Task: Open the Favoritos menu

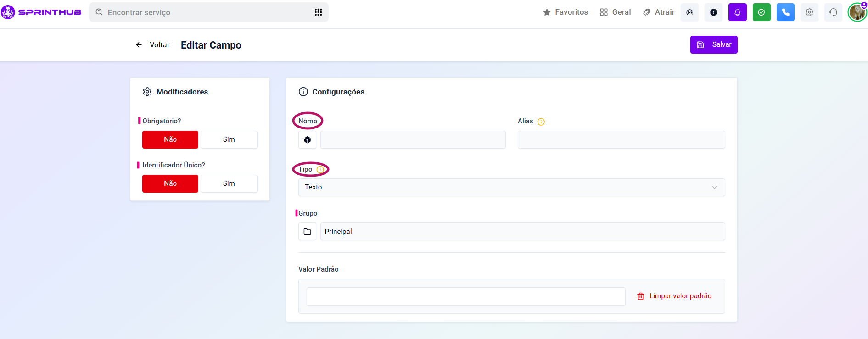Action: click(565, 12)
